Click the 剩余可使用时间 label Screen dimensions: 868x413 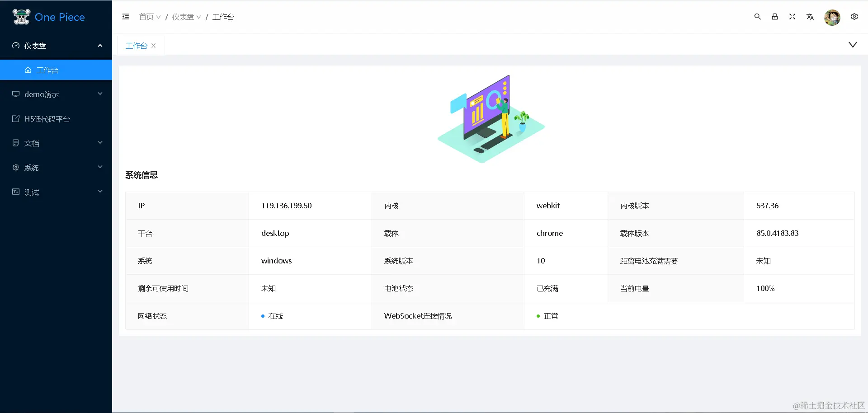(x=163, y=288)
